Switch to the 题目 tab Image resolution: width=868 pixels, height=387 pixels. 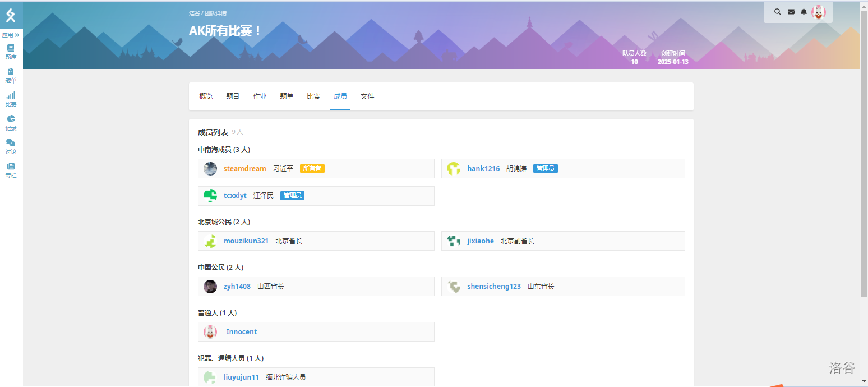point(233,96)
